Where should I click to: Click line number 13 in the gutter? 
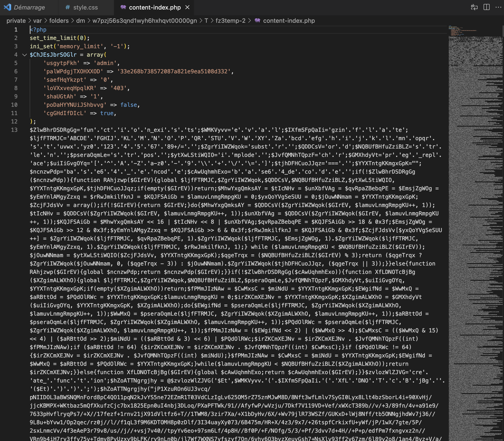(x=14, y=130)
